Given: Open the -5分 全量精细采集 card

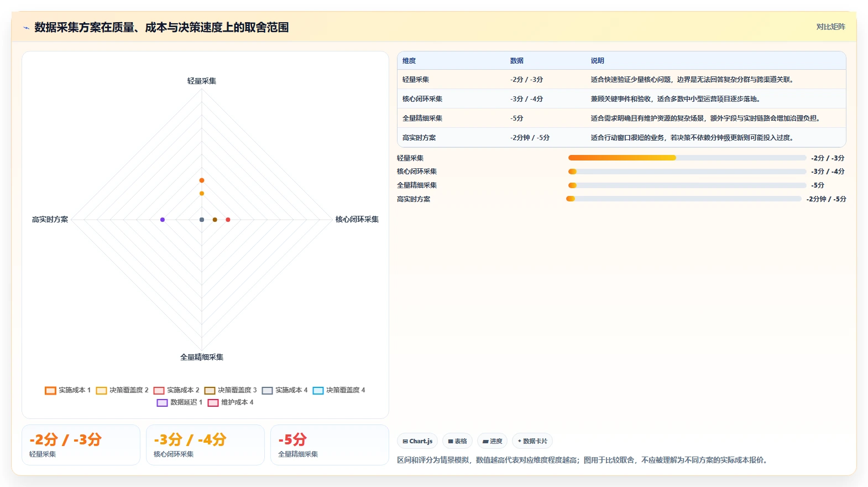Looking at the screenshot, I should (x=330, y=445).
